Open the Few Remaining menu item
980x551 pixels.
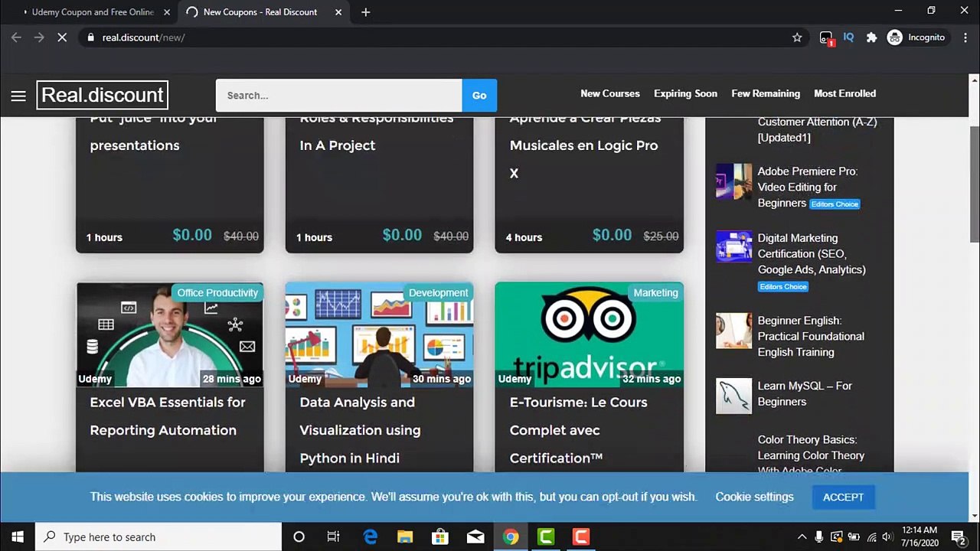(x=766, y=93)
